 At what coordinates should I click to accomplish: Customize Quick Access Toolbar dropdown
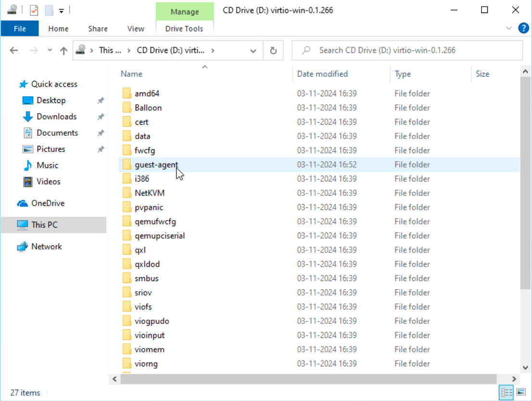[62, 11]
